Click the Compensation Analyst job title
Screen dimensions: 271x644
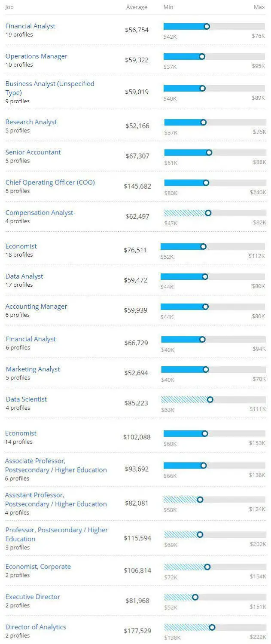39,213
